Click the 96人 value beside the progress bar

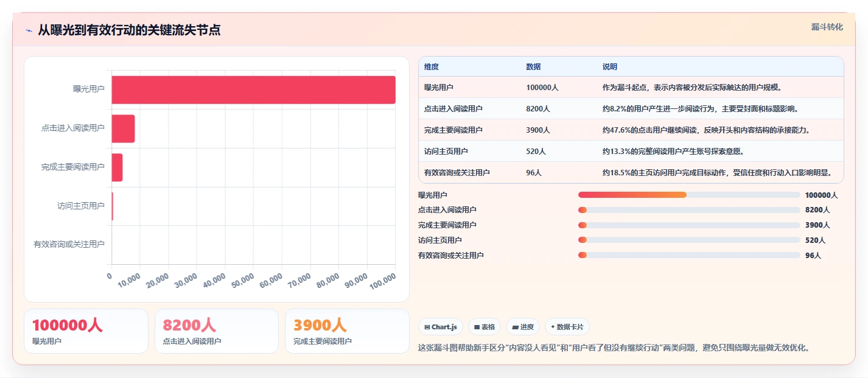pyautogui.click(x=813, y=256)
